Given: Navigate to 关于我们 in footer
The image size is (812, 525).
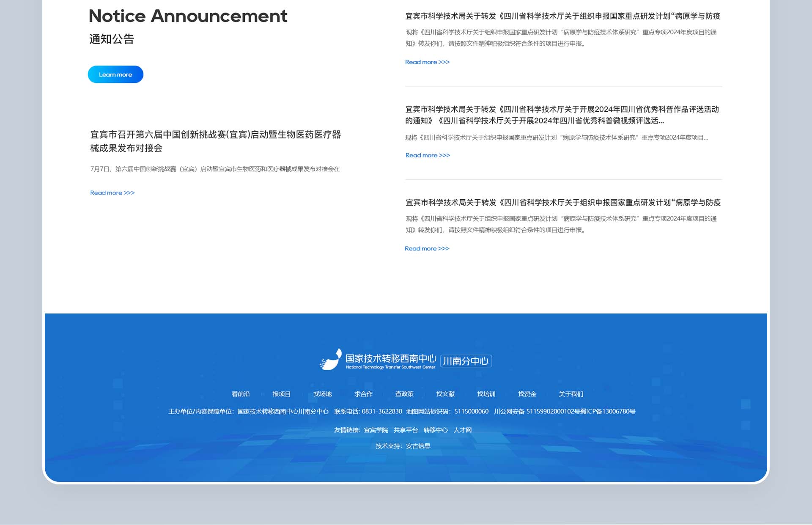Looking at the screenshot, I should click(x=571, y=394).
